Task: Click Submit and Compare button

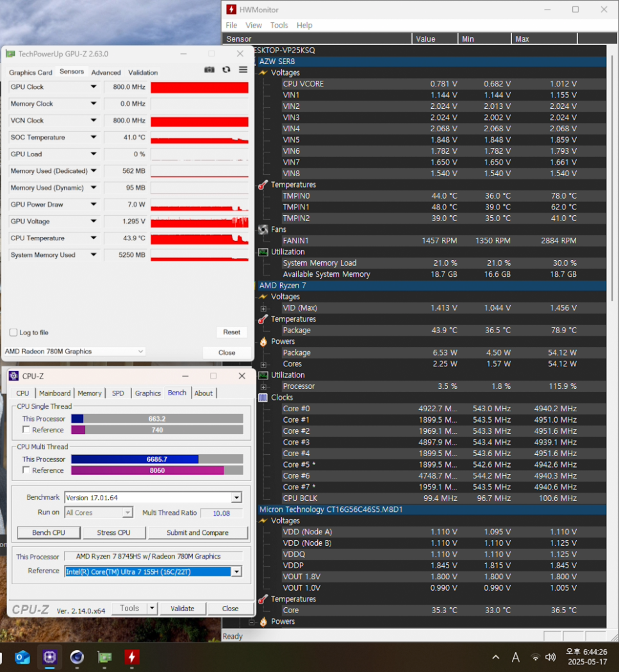Action: coord(197,532)
